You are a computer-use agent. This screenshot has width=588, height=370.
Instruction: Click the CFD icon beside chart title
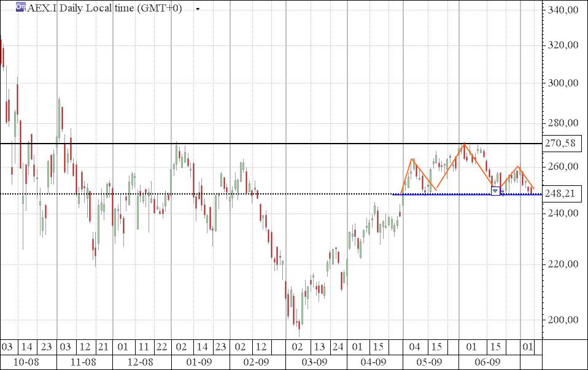20,7
